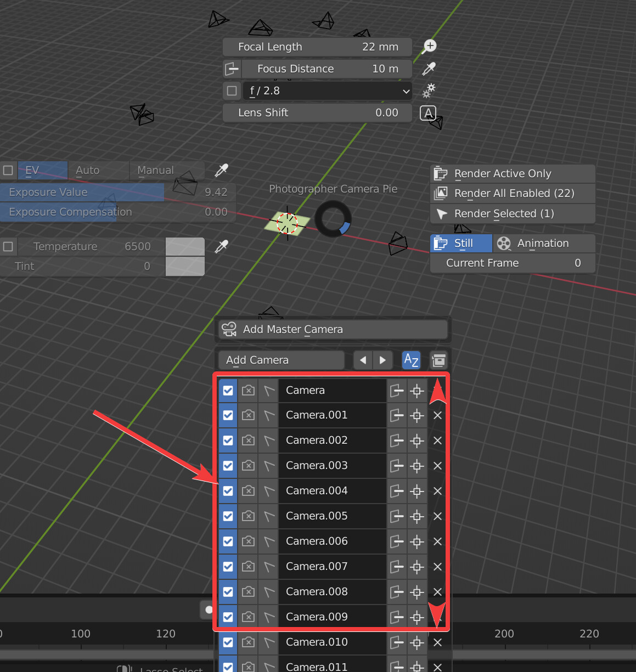Enable the exposure EV checkbox
This screenshot has height=672, width=636.
[x=8, y=170]
